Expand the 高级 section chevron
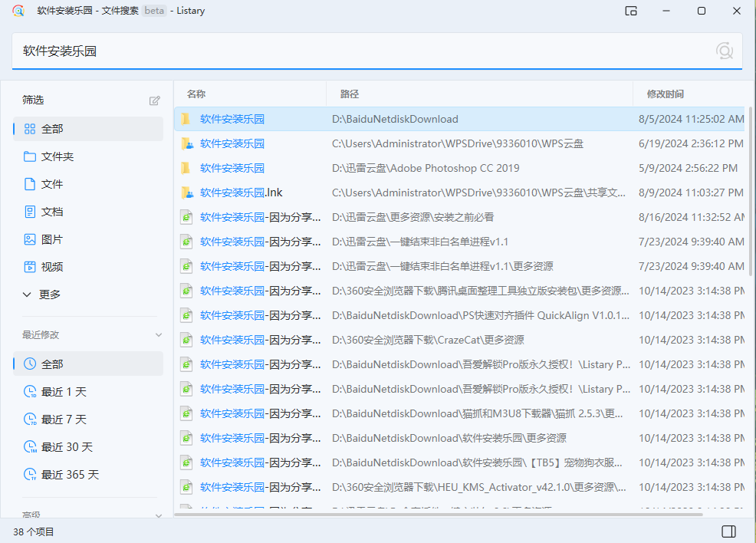Image resolution: width=756 pixels, height=543 pixels. (x=159, y=515)
